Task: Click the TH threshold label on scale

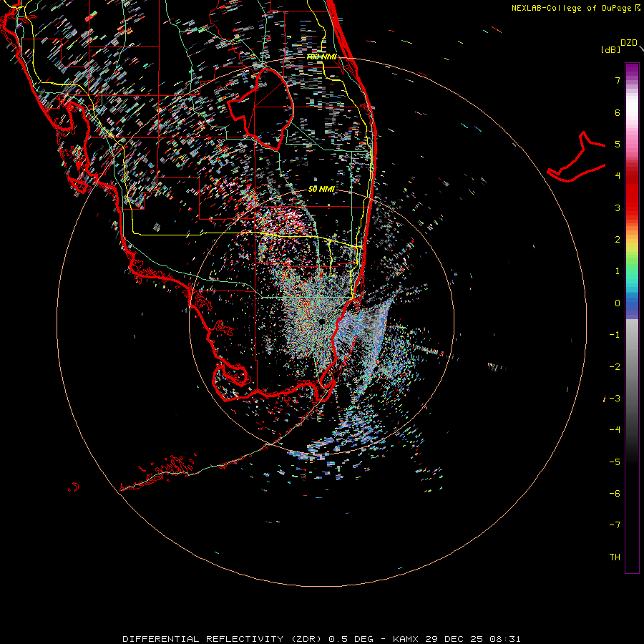Action: (615, 557)
